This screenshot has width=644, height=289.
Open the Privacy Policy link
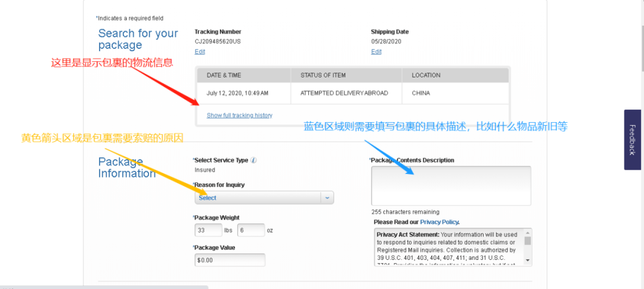(x=439, y=222)
